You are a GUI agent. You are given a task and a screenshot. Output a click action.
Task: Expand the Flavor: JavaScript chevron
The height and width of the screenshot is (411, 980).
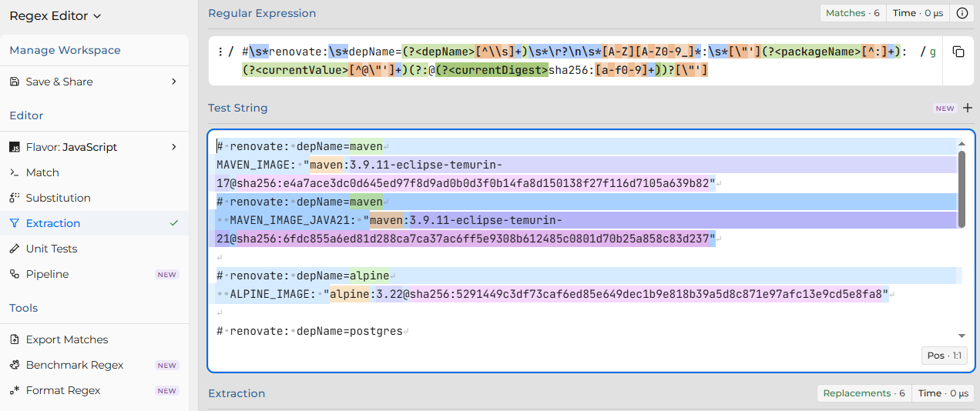coord(174,147)
